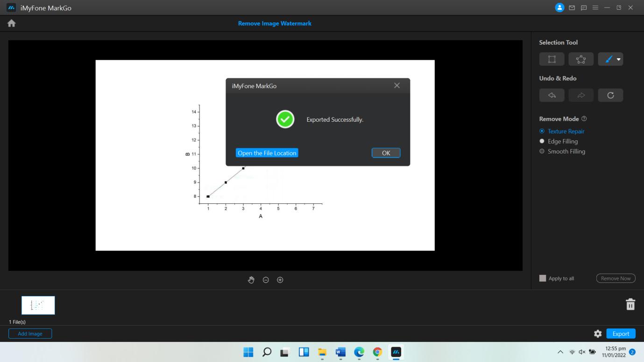Image resolution: width=644 pixels, height=362 pixels.
Task: Click the Remove Now button
Action: (x=616, y=278)
